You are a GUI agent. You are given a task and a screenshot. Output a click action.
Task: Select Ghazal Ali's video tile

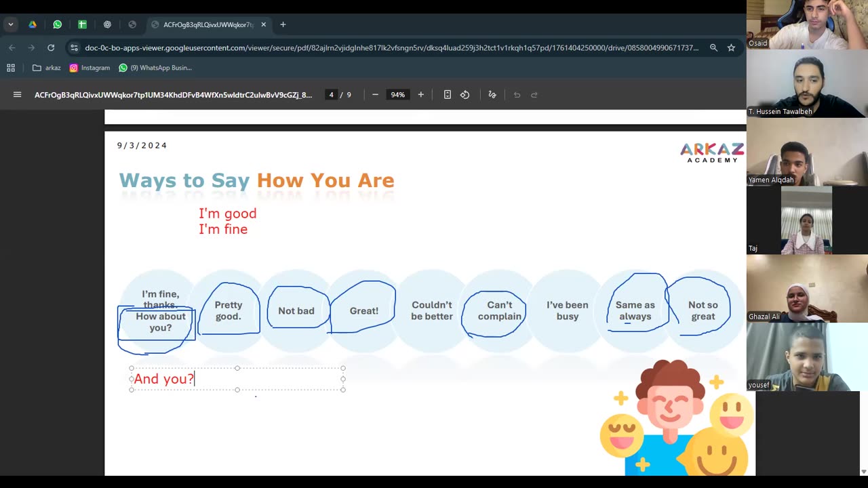pos(807,289)
